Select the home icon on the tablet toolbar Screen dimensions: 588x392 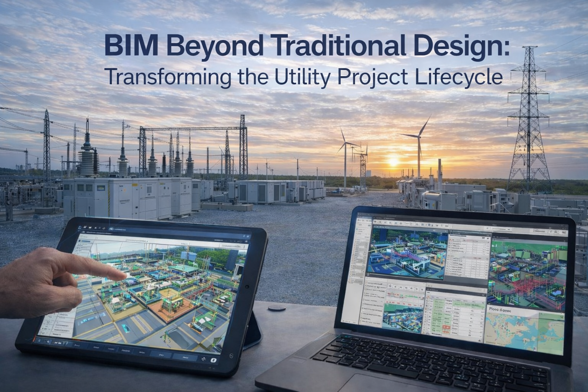tap(80, 227)
